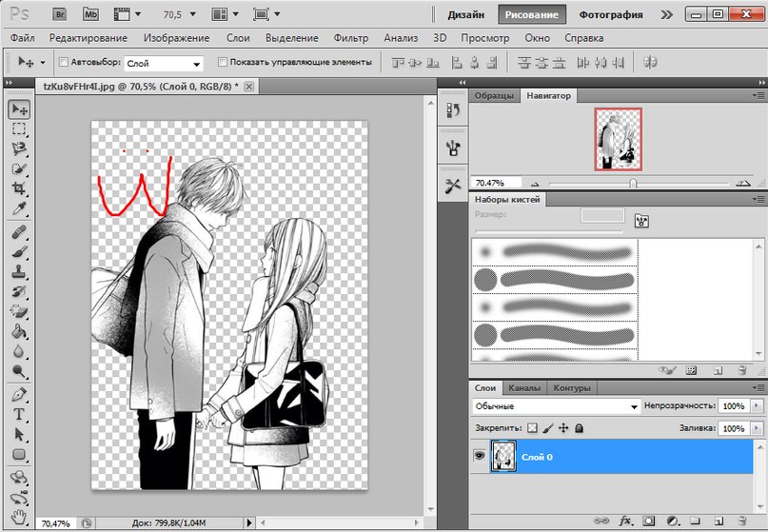Viewport: 768px width, 532px height.
Task: Switch to the Дизайн workspace
Action: (x=465, y=14)
